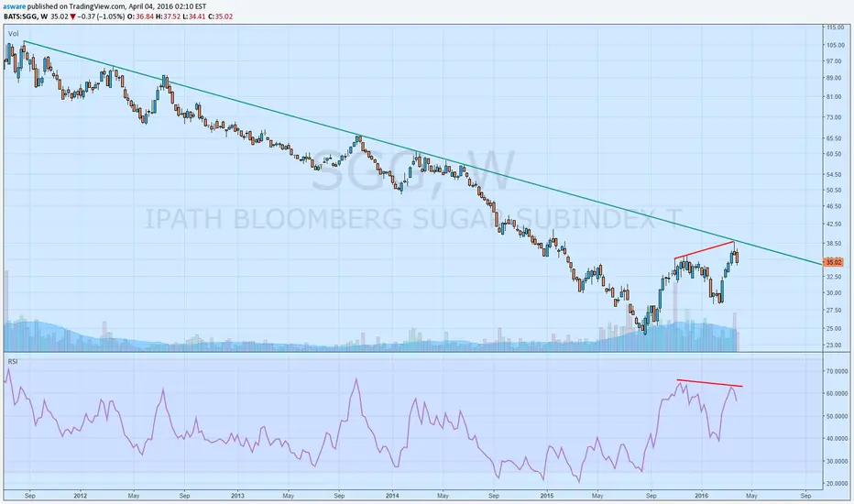
Task: Click the 42.50 price axis label
Action: [834, 224]
